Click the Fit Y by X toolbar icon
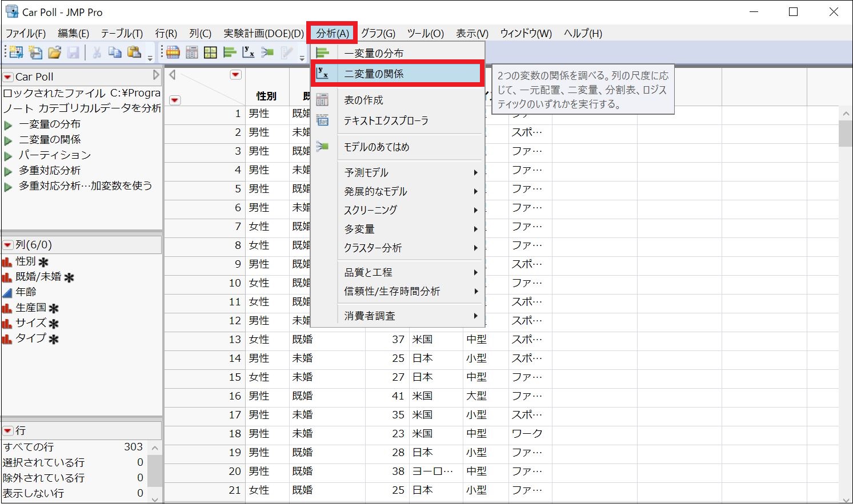Viewport: 853px width, 504px height. pyautogui.click(x=249, y=53)
